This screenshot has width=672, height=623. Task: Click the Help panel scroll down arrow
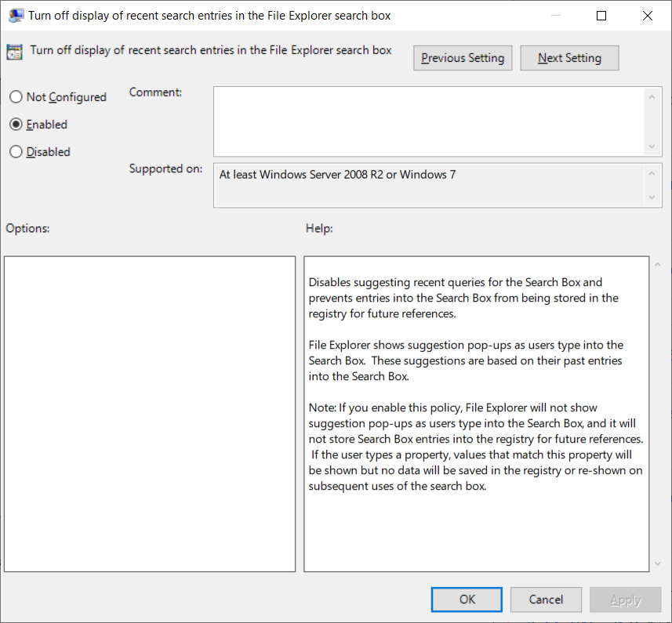click(x=658, y=563)
